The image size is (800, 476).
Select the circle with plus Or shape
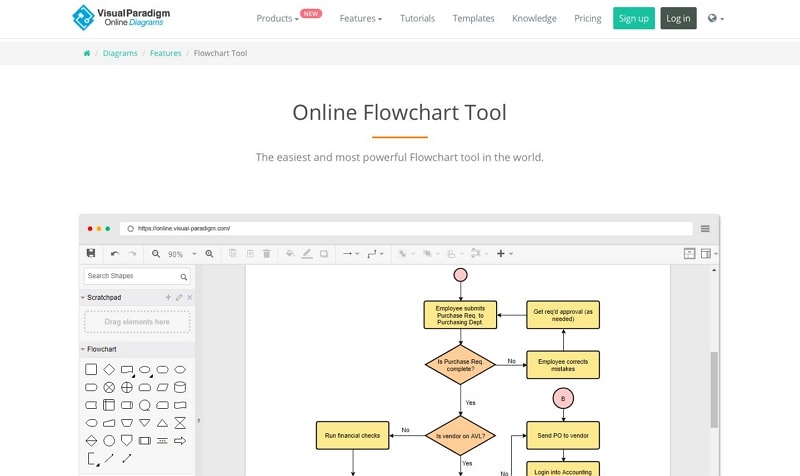point(127,387)
